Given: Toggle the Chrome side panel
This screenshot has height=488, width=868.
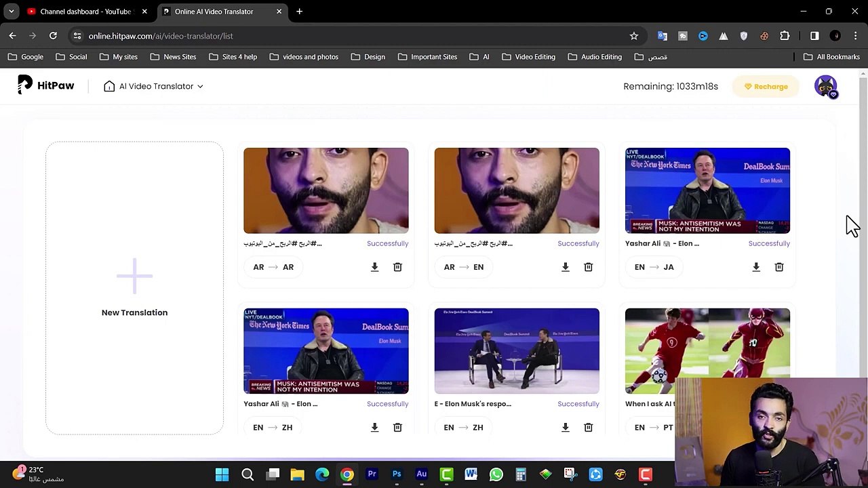Looking at the screenshot, I should 814,36.
